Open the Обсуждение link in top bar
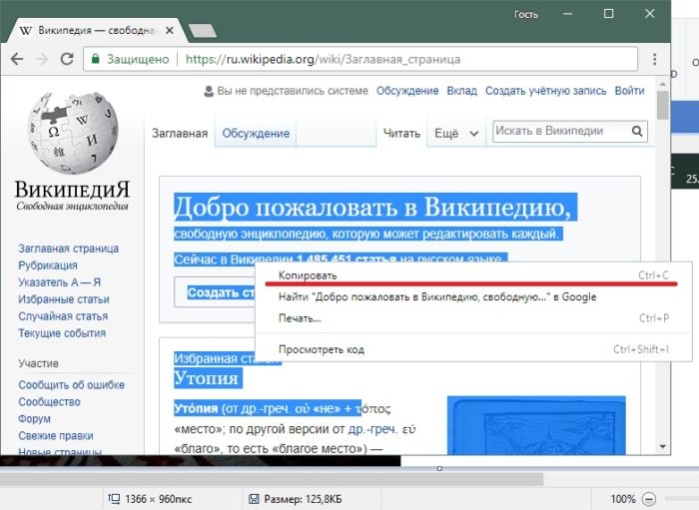This screenshot has height=510, width=699. tap(407, 91)
